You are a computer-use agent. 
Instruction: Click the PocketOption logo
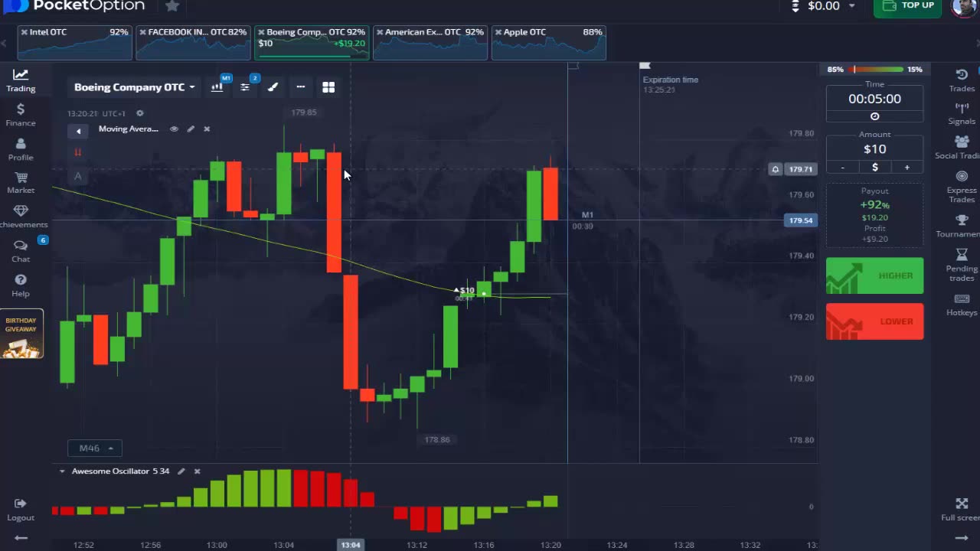74,6
